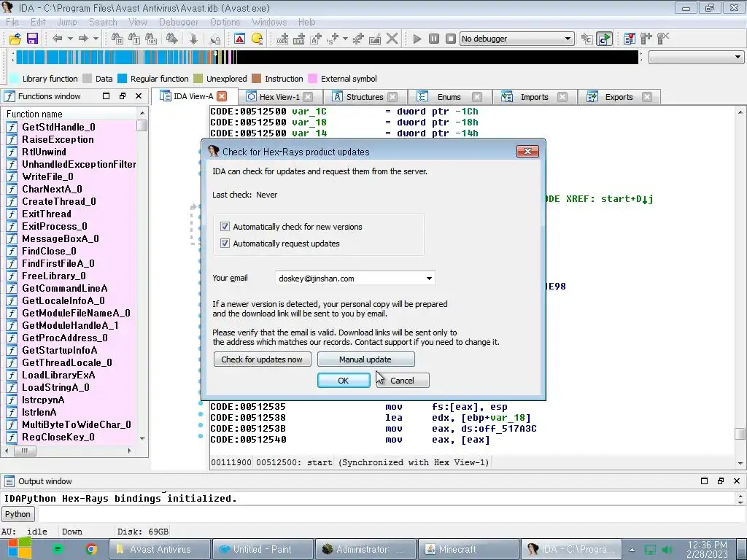Viewport: 747px width, 560px height.
Task: Open Chrome from the taskbar
Action: click(x=91, y=549)
